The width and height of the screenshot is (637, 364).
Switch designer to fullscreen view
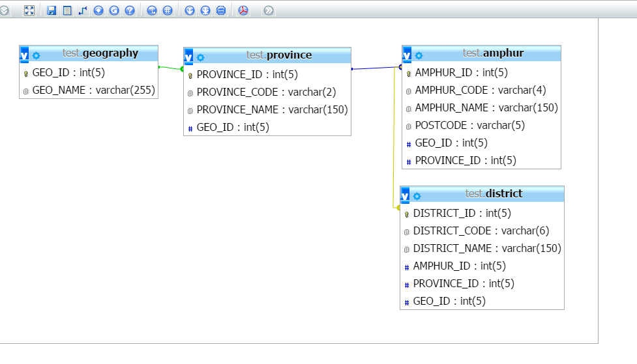(29, 10)
